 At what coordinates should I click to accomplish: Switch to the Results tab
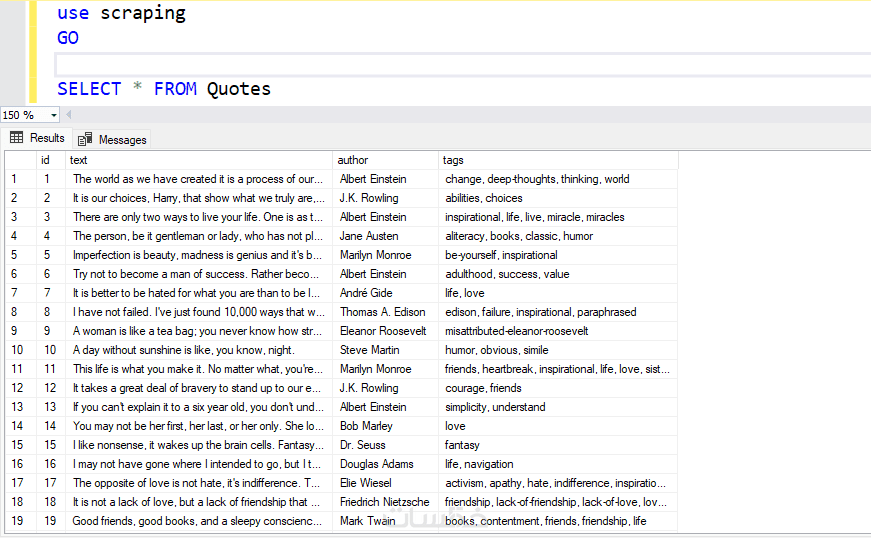(37, 138)
